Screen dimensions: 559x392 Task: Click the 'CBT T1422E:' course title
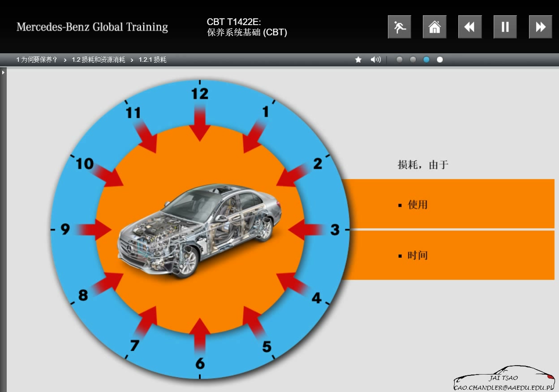click(x=233, y=22)
